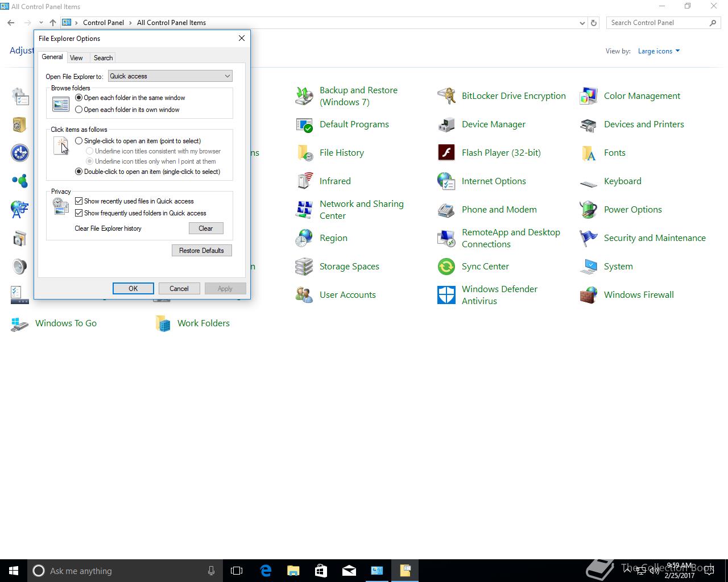This screenshot has height=582, width=728.
Task: Open the Windows Firewall icon
Action: coord(589,295)
